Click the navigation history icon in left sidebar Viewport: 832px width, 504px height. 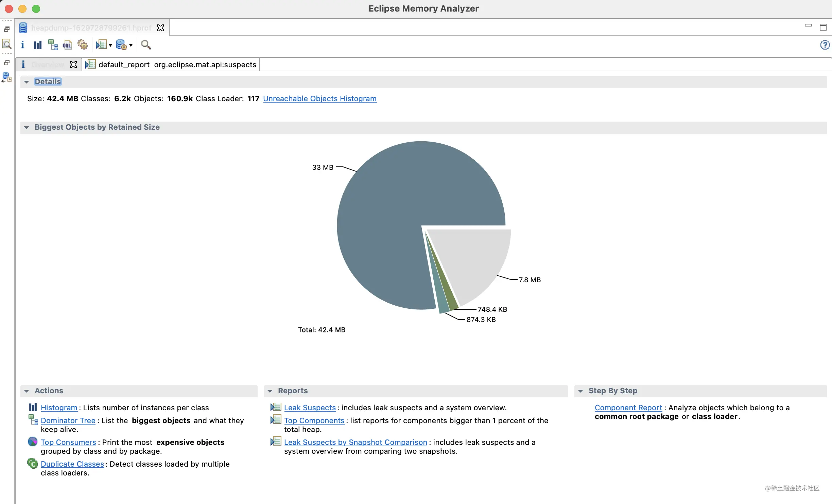[x=7, y=78]
